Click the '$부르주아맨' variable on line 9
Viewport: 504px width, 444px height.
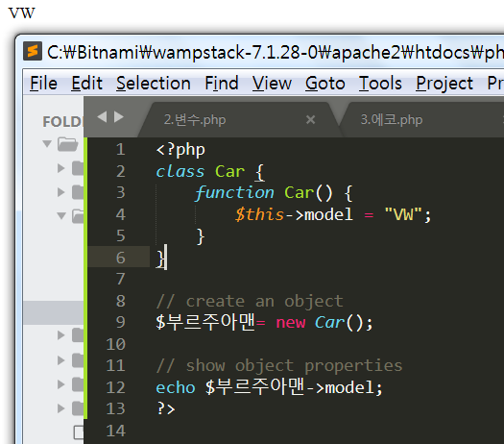pyautogui.click(x=205, y=322)
